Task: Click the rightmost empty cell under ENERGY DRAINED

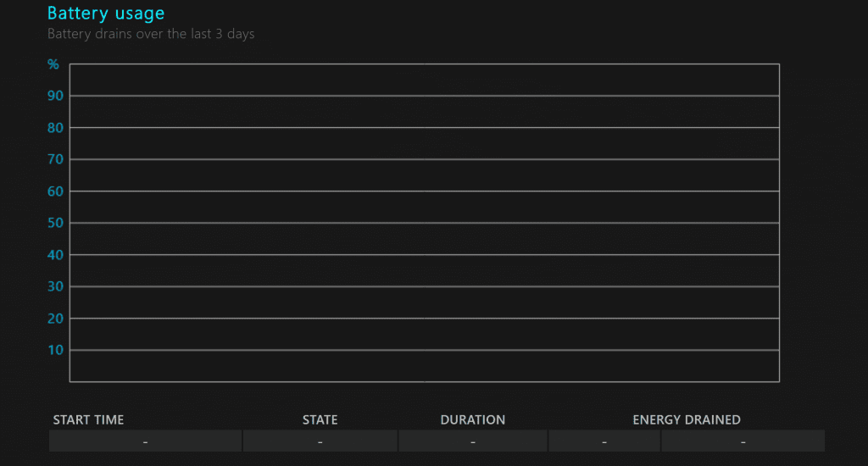Action: point(743,441)
